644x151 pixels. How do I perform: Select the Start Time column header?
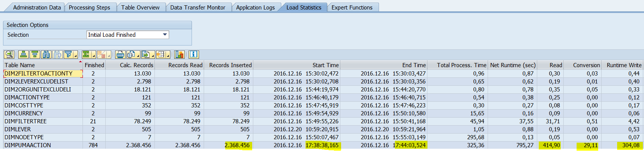296,65
